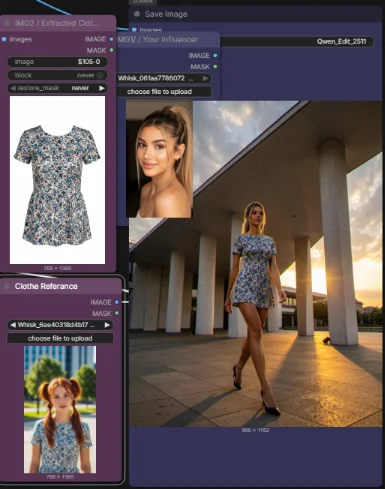Click choose file to upload in Clothe Referance node

pyautogui.click(x=60, y=338)
